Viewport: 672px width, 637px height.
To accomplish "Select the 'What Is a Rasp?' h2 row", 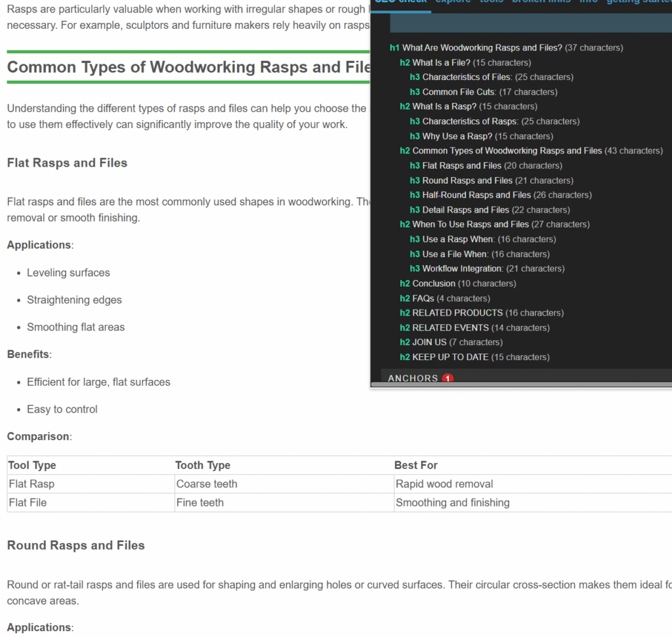I will tap(469, 106).
